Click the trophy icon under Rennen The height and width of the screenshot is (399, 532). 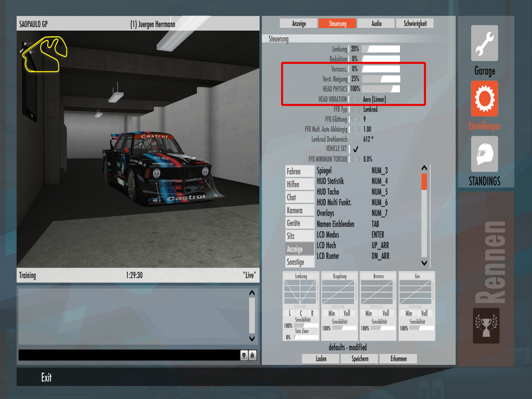tap(486, 326)
